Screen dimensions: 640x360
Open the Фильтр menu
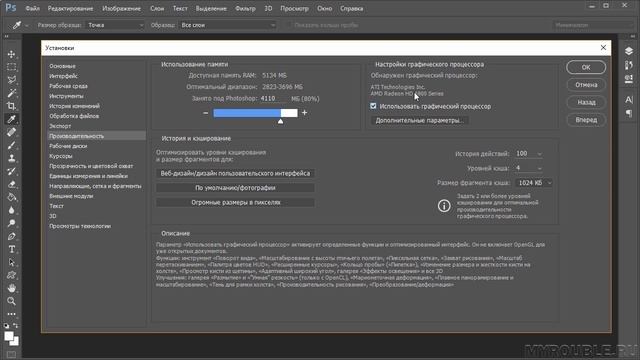[245, 9]
